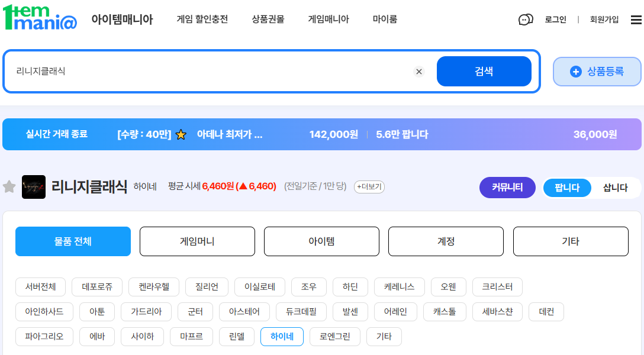Open the 마이룸 menu
The width and height of the screenshot is (644, 355).
(385, 20)
